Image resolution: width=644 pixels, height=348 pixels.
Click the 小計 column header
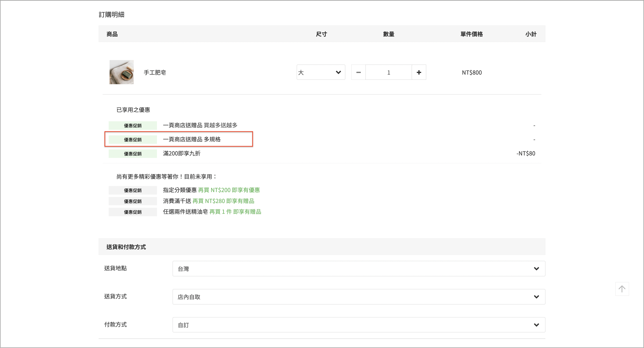pyautogui.click(x=531, y=34)
